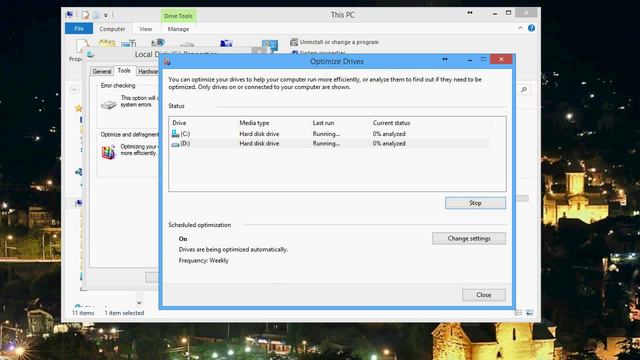This screenshot has height=360, width=640.
Task: Click Uninstall or change a program
Action: [334, 42]
